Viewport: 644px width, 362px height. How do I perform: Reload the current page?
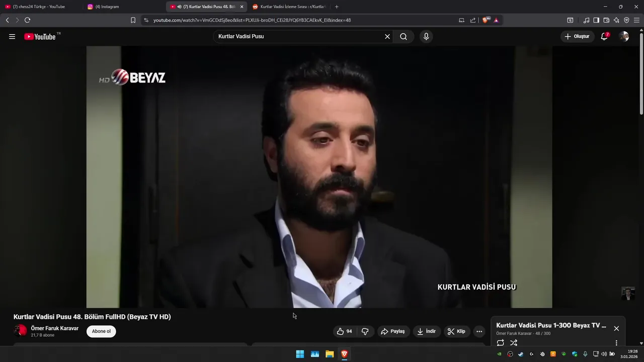coord(27,20)
